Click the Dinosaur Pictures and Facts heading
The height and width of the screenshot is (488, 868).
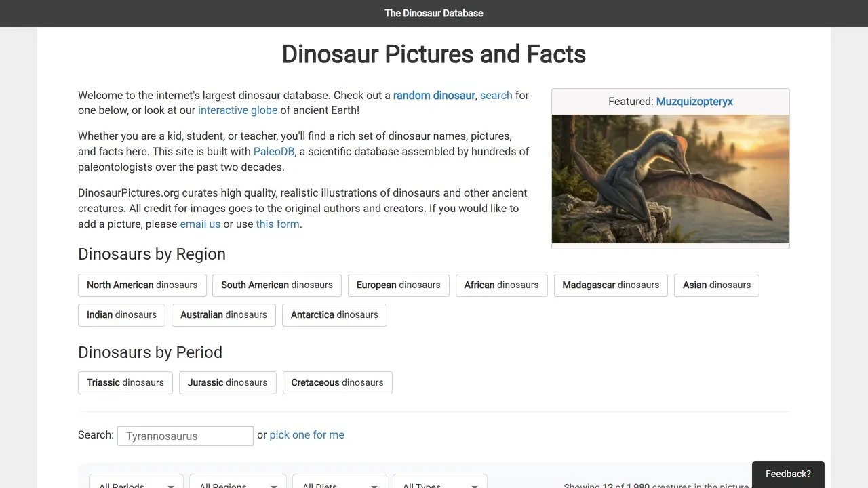coord(434,54)
